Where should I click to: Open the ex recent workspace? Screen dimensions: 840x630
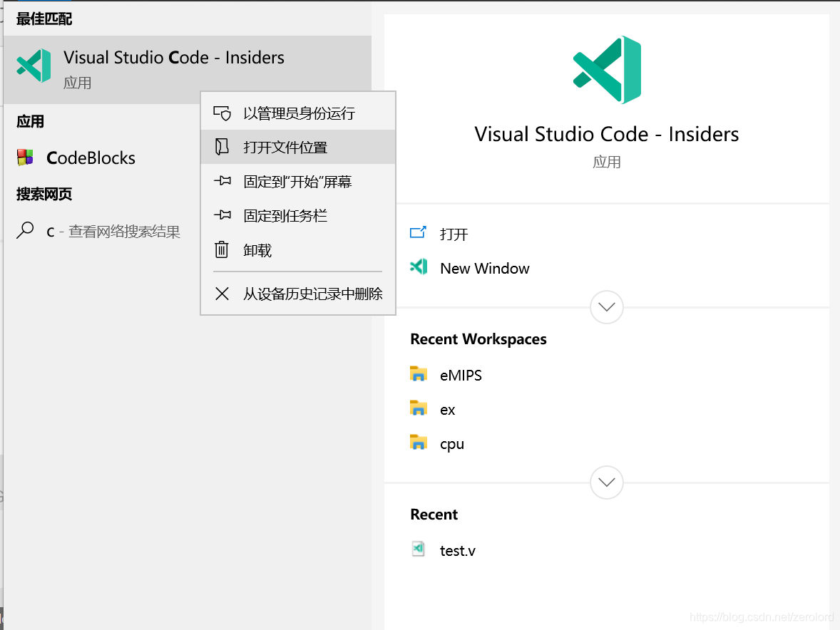pyautogui.click(x=448, y=410)
